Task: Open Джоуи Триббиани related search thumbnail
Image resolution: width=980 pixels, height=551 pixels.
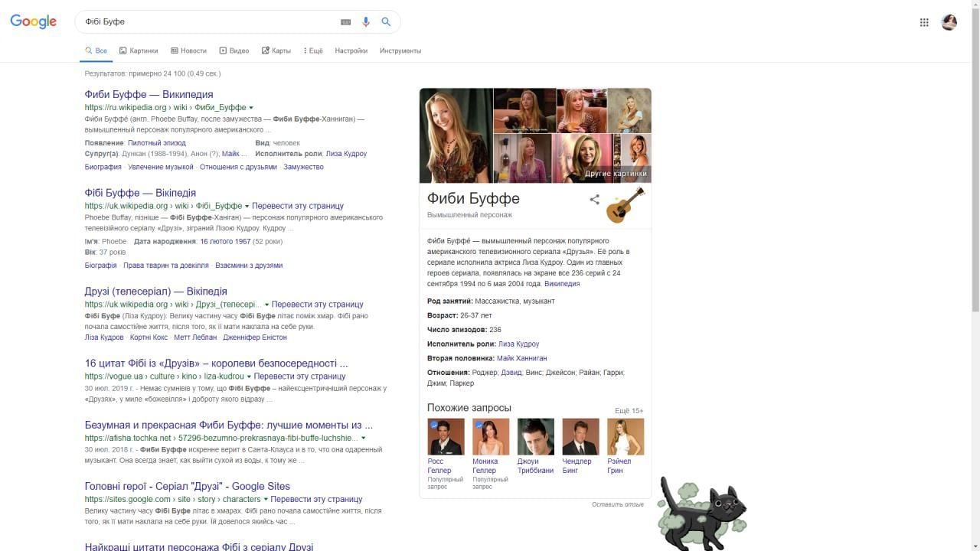Action: pos(536,437)
